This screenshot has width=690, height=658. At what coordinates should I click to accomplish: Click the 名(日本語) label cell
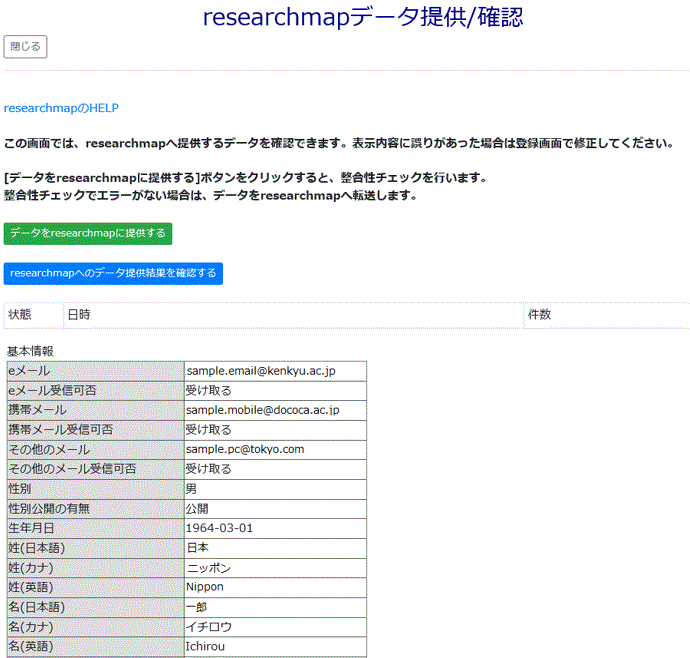[95, 607]
